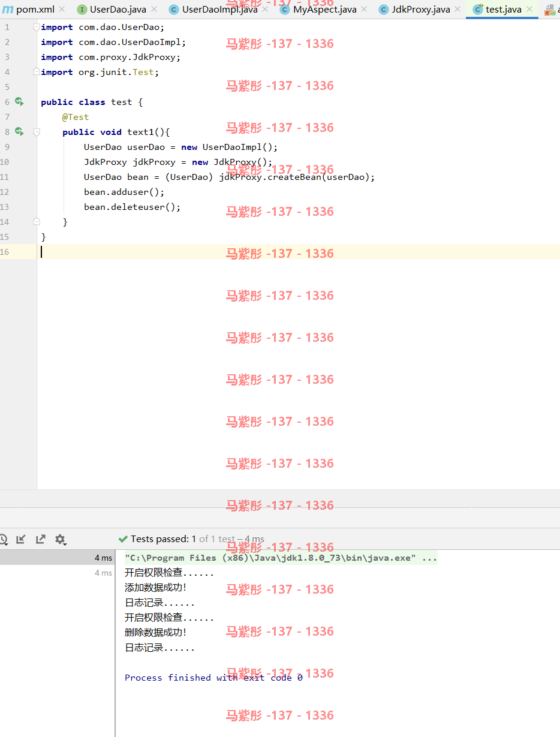Run text1 method from gutter icon

coord(19,132)
